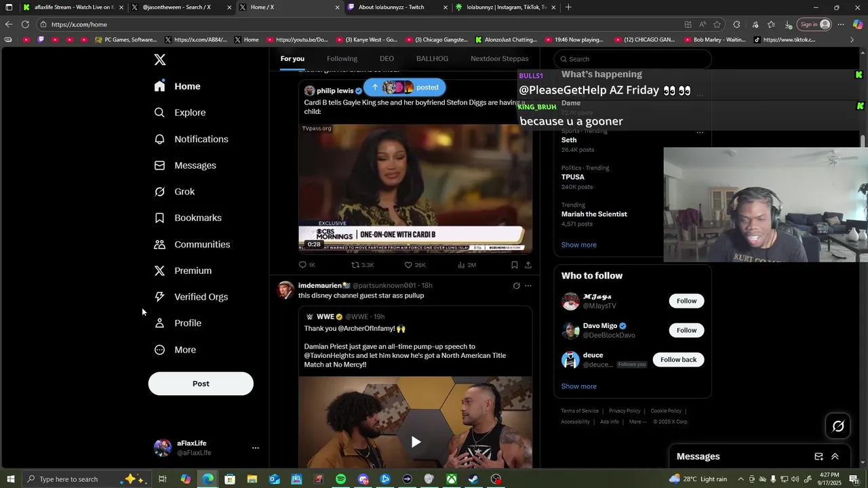868x488 pixels.
Task: Expand the Messages drawer
Action: (835, 457)
